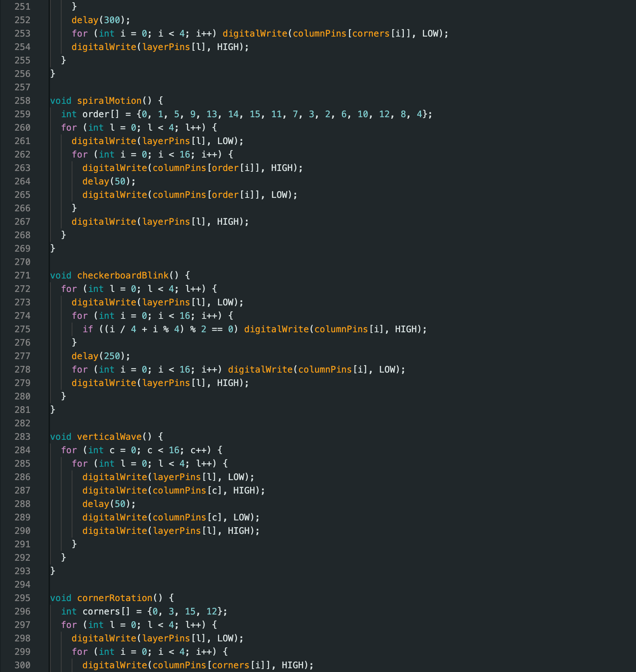The height and width of the screenshot is (672, 636).
Task: Select line number 271 in the gutter
Action: 22,276
